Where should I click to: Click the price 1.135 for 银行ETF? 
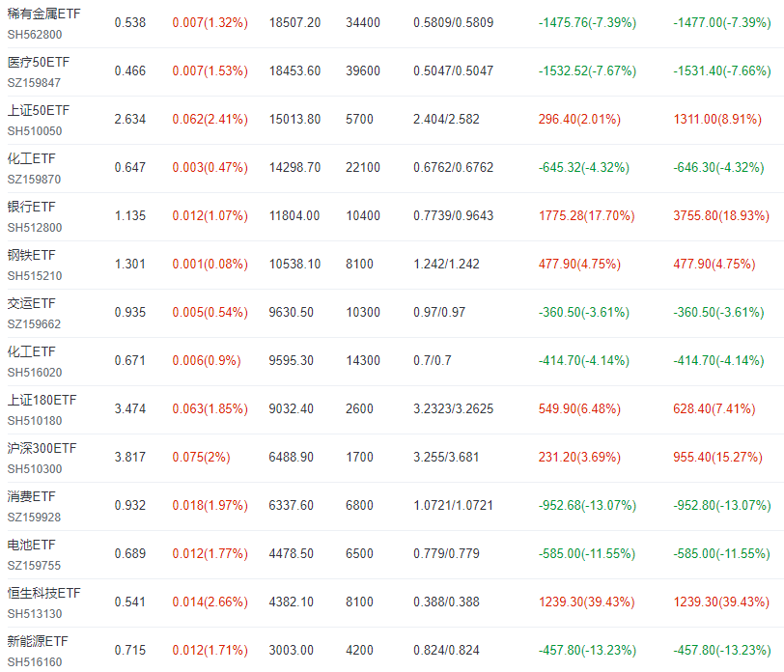pos(130,215)
